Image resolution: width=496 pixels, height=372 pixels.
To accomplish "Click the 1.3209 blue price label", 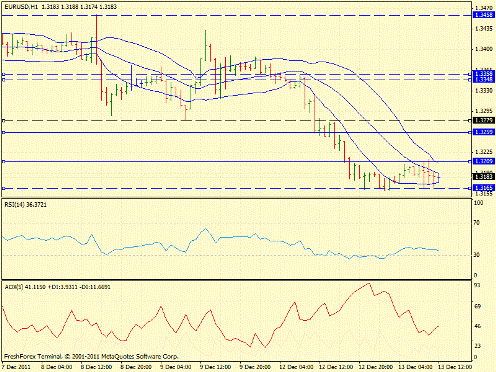I will (484, 161).
